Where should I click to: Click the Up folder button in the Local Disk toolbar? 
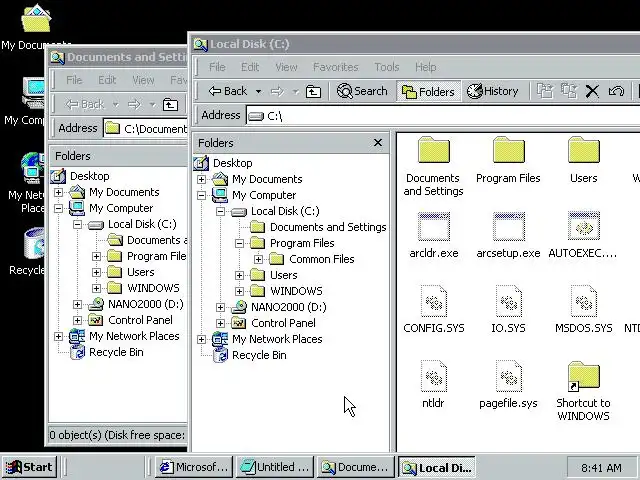pyautogui.click(x=313, y=91)
